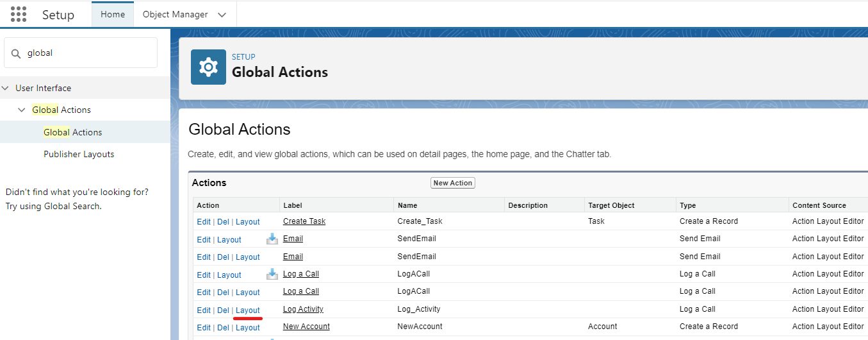
Task: Collapse the User Interface section
Action: (6, 88)
